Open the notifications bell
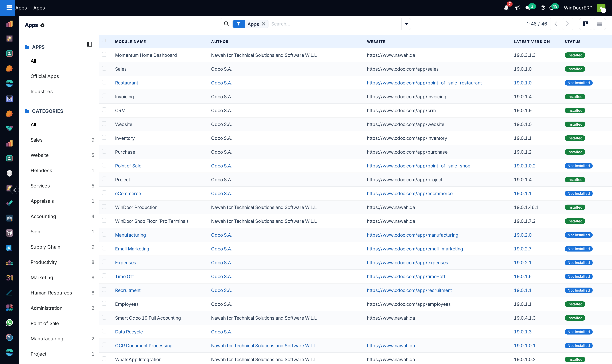612x364 pixels. click(x=506, y=8)
